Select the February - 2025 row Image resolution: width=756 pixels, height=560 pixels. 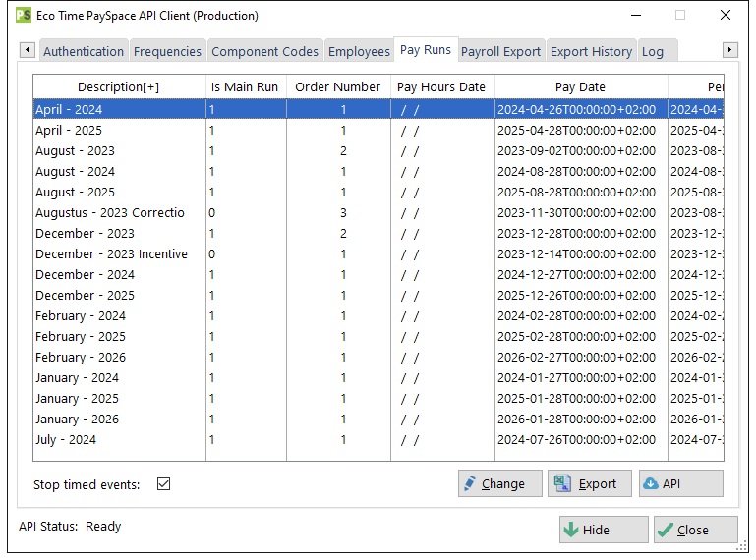click(378, 336)
